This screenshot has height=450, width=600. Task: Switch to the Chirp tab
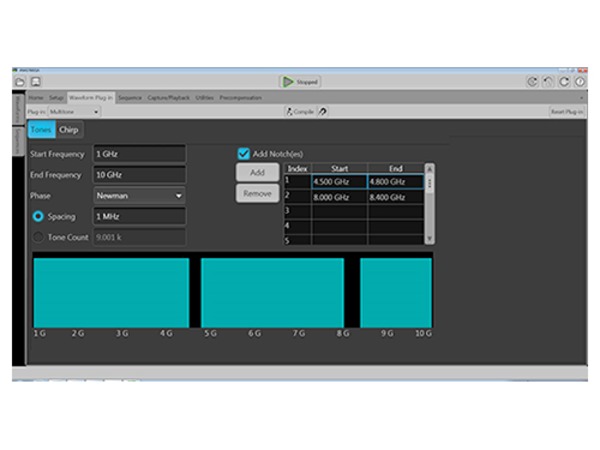click(x=69, y=130)
